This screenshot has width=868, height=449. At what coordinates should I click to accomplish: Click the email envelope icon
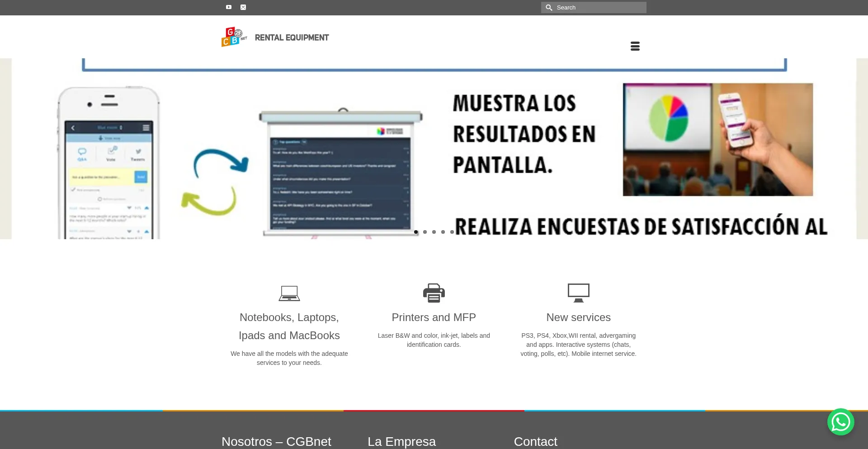click(x=243, y=7)
